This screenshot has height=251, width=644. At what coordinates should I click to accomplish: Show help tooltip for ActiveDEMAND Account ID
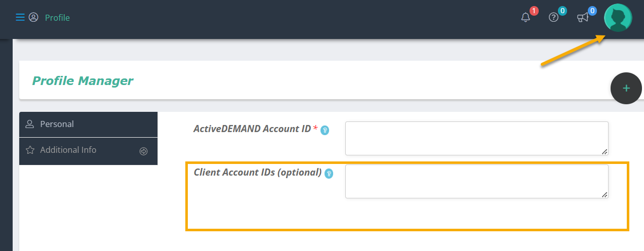pyautogui.click(x=325, y=131)
